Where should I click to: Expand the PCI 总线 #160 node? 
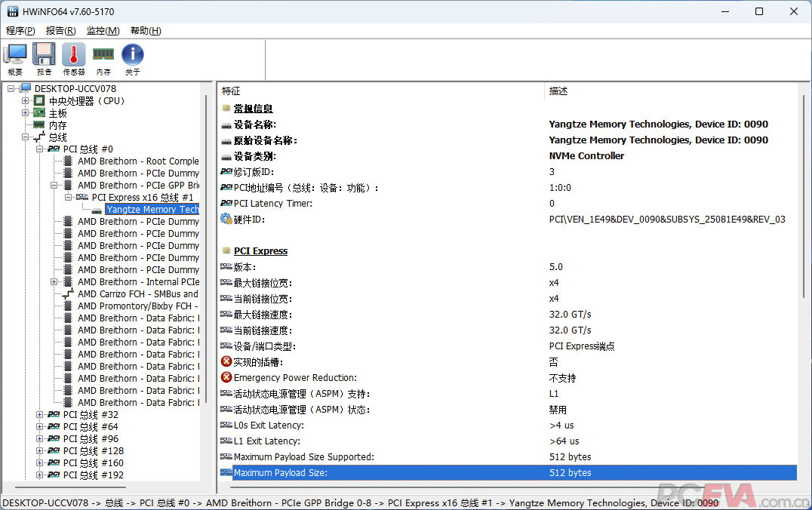[39, 463]
